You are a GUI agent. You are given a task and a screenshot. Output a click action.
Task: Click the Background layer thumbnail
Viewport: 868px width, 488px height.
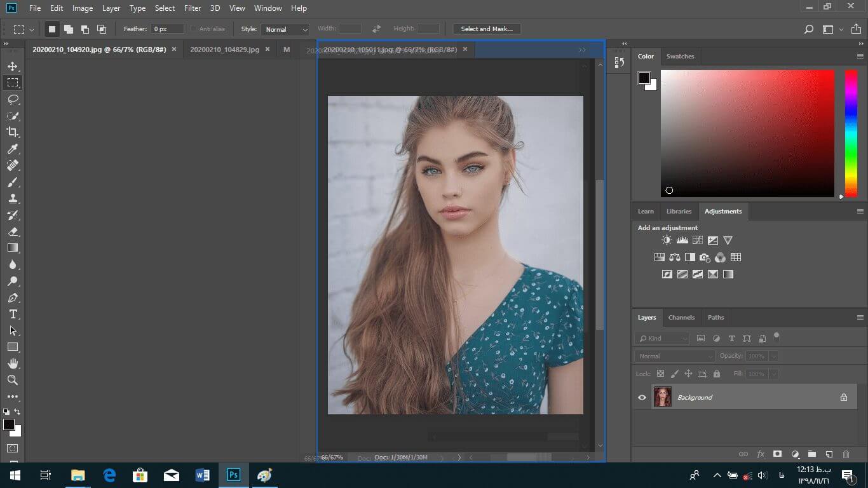pos(663,397)
